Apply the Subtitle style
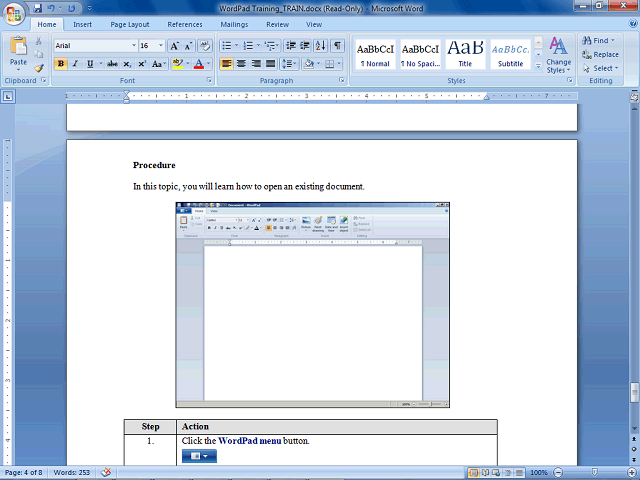 pyautogui.click(x=510, y=54)
